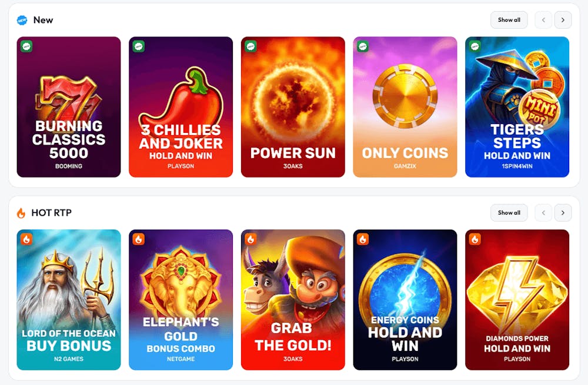Click the flame icon next to HOT RTP

[x=21, y=213]
